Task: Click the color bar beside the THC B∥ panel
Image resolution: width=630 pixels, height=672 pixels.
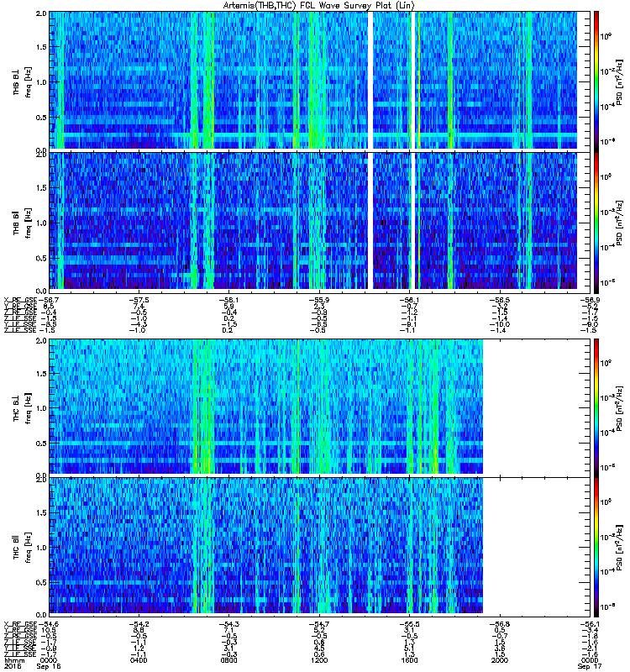Action: 596,547
